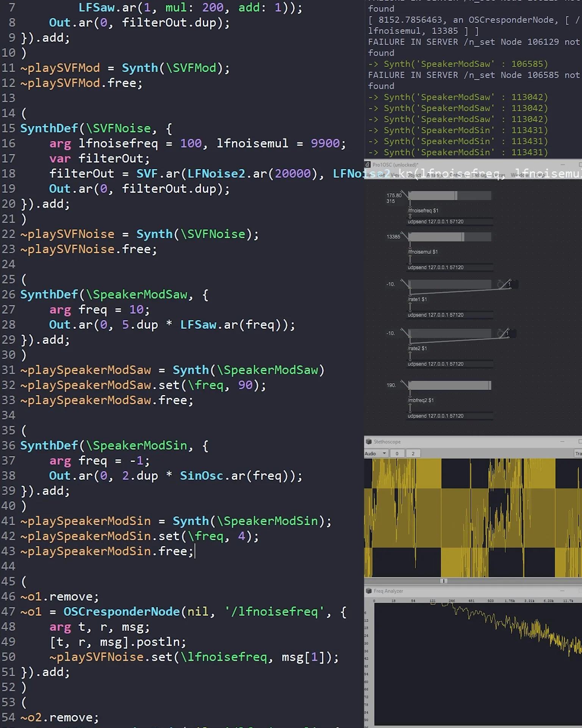This screenshot has height=728, width=582.
Task: Select udpsend object below /rate1 message
Action: [450, 315]
